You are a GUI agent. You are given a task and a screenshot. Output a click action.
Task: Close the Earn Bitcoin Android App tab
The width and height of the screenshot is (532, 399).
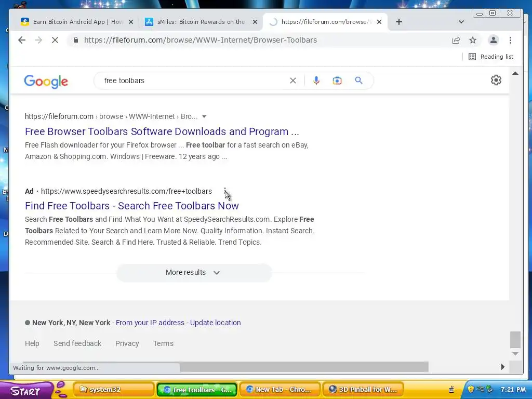click(131, 22)
